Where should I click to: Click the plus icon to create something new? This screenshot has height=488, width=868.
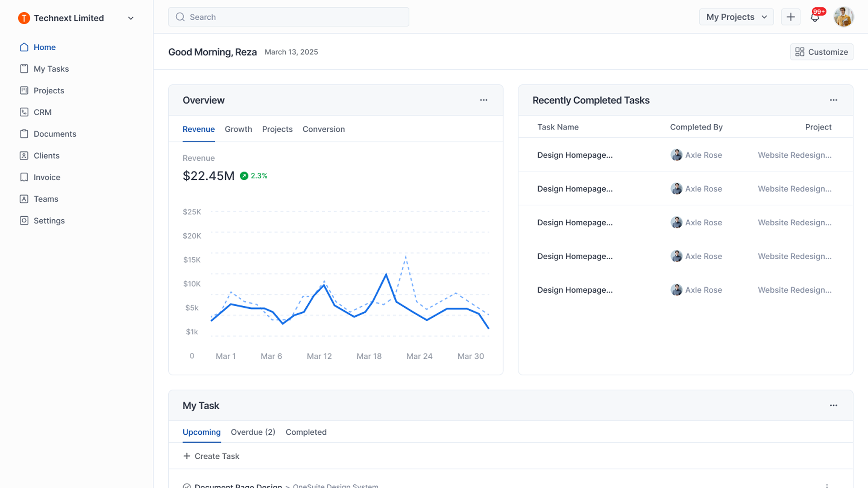791,17
